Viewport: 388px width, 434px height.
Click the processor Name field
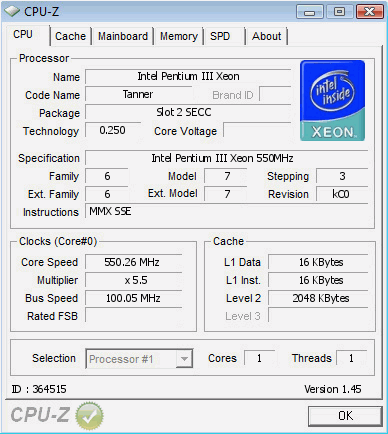pyautogui.click(x=188, y=76)
